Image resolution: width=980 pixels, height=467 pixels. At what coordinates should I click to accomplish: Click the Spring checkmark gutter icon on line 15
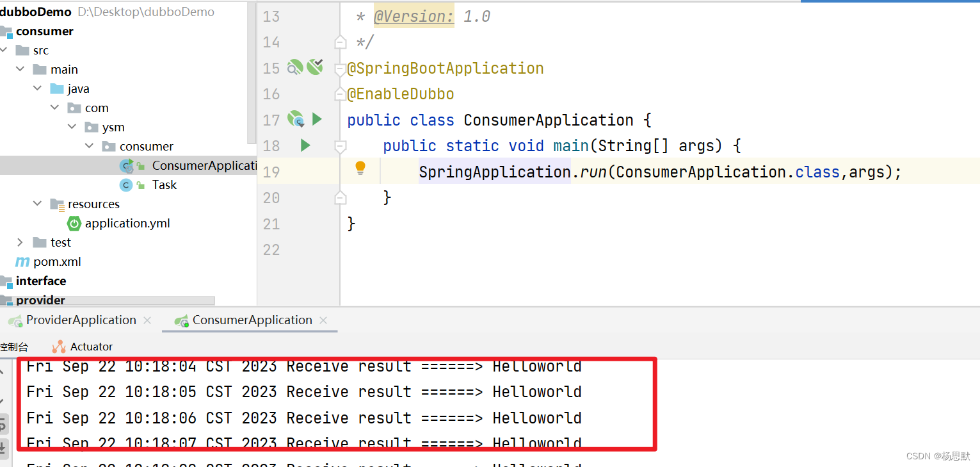coord(314,67)
